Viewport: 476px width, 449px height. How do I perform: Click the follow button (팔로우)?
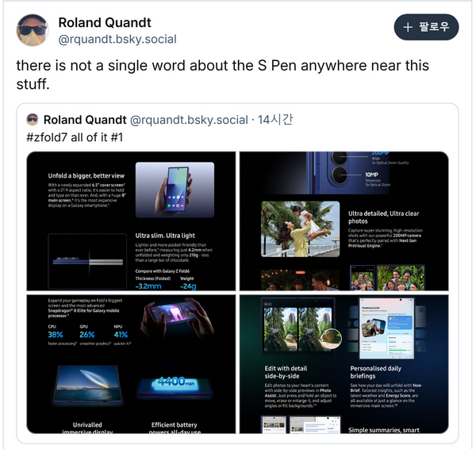(426, 27)
